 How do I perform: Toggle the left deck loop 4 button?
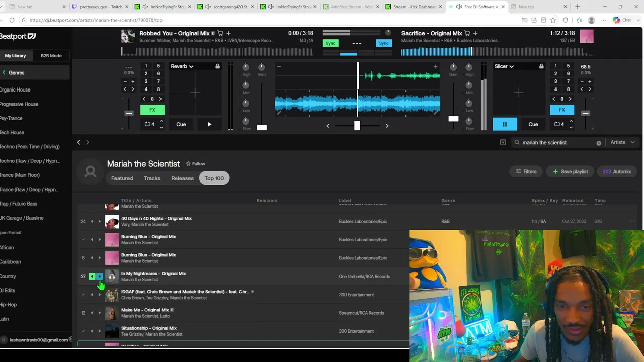[x=149, y=124]
